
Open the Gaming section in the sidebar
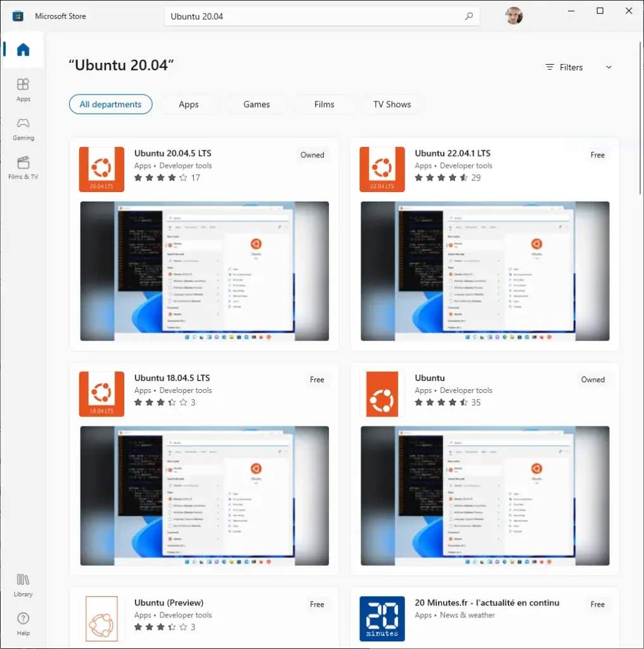[x=23, y=129]
